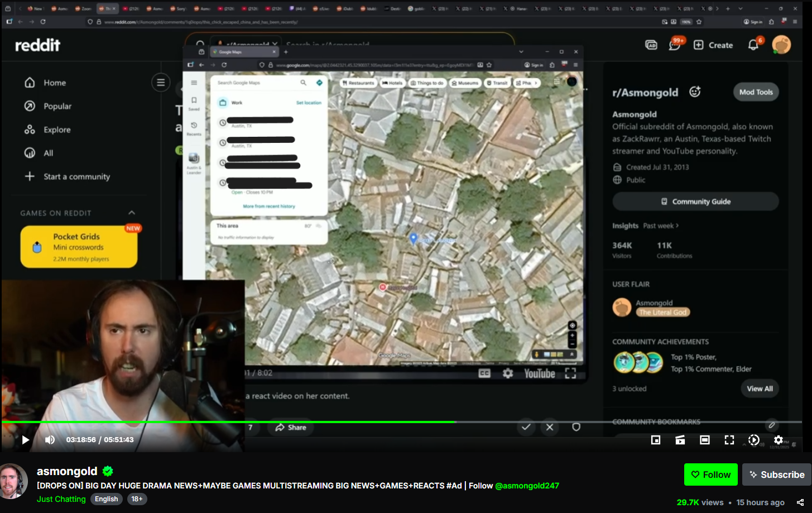Open the asmongold channel name link
Screen dimensions: 812x513
click(x=67, y=471)
